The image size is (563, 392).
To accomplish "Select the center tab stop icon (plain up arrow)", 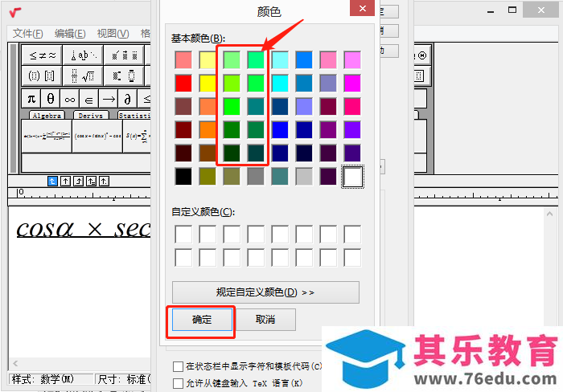I will click(x=65, y=181).
